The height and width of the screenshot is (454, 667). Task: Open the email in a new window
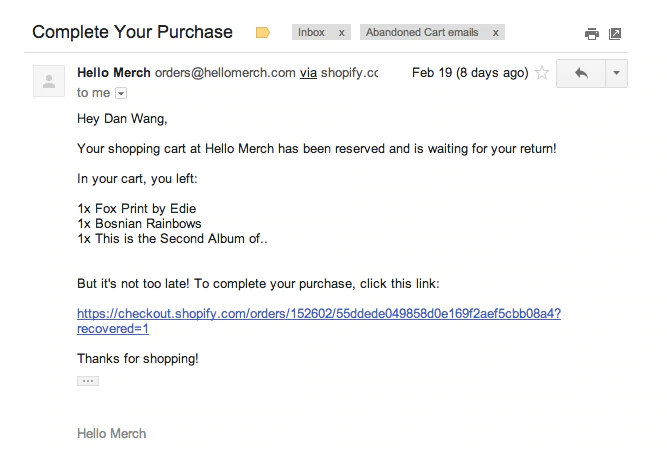tap(616, 34)
